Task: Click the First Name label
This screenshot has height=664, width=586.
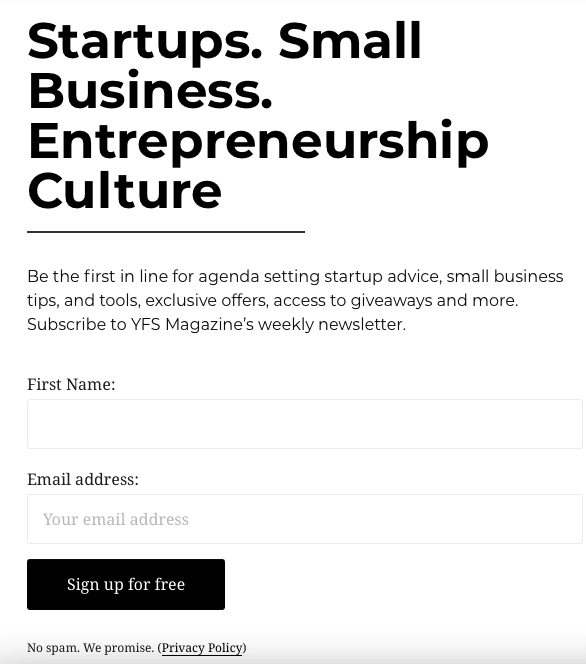Action: click(71, 385)
